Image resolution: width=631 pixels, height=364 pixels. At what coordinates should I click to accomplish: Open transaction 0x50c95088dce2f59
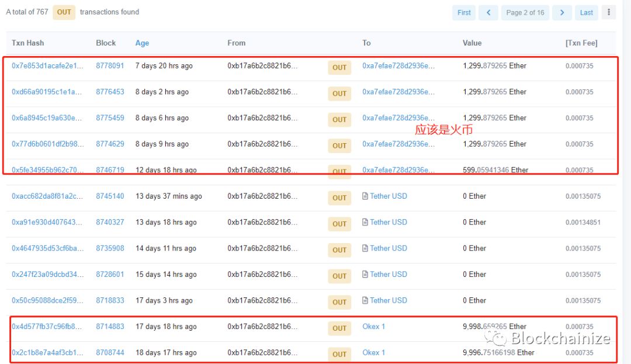pyautogui.click(x=47, y=300)
